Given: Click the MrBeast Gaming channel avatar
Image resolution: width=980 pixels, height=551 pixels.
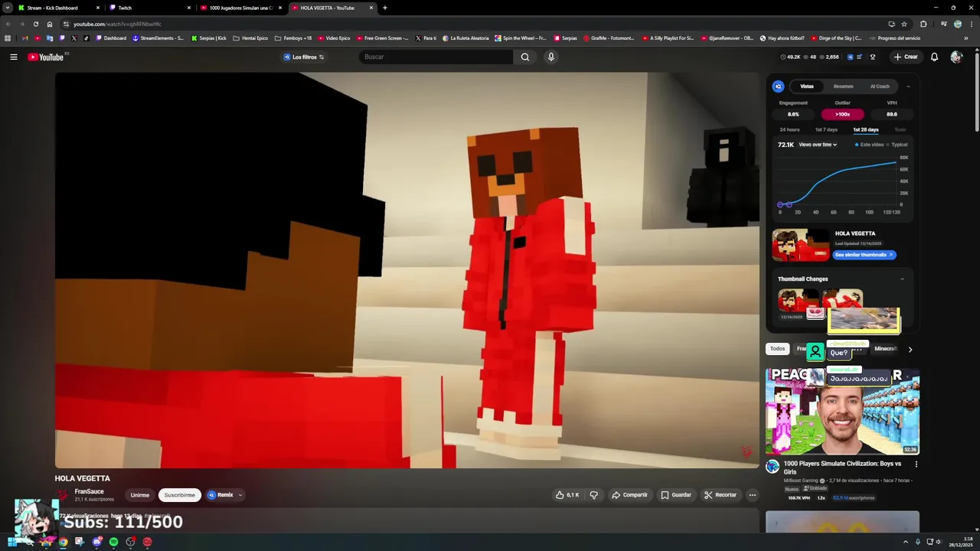Looking at the screenshot, I should (x=773, y=466).
